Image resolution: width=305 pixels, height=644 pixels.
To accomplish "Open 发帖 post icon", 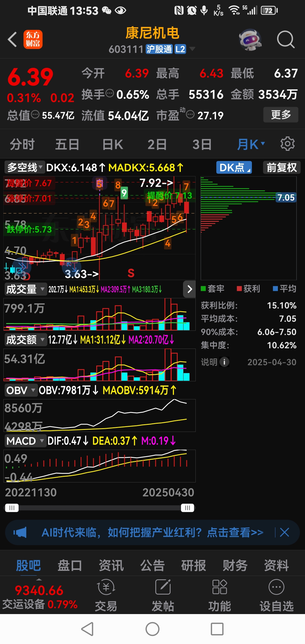I will pyautogui.click(x=163, y=595).
